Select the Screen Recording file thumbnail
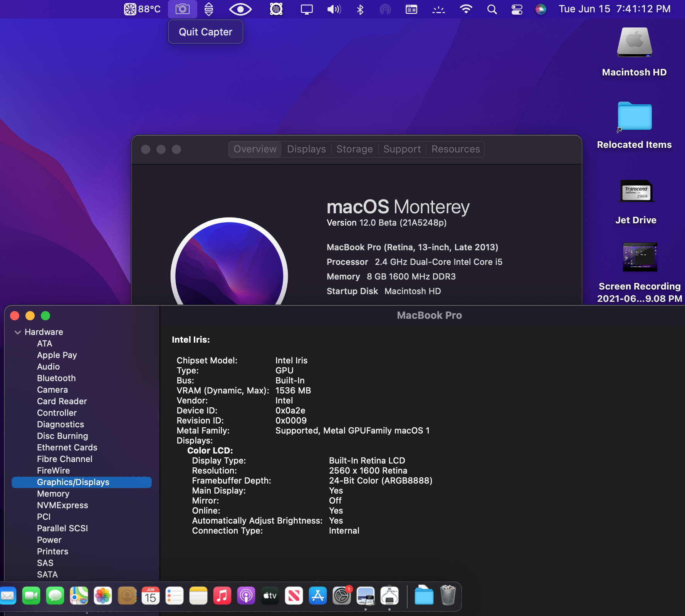Screen dimensions: 685x616 coord(640,257)
